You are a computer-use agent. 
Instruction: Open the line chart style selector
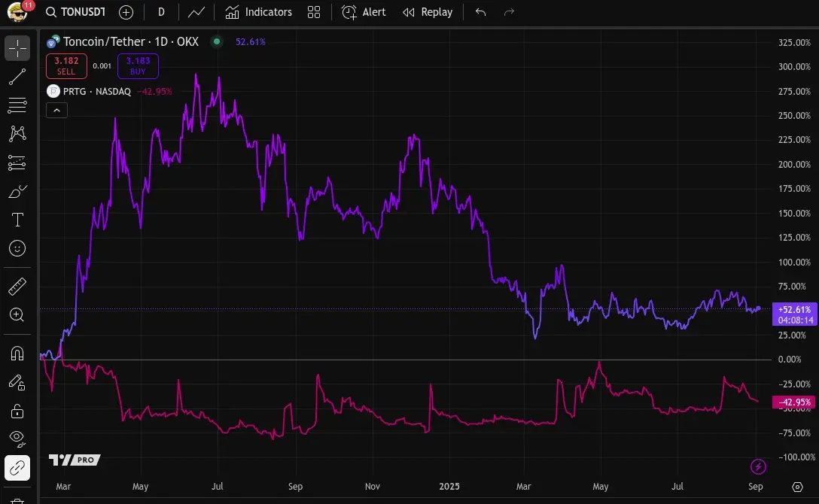(196, 12)
